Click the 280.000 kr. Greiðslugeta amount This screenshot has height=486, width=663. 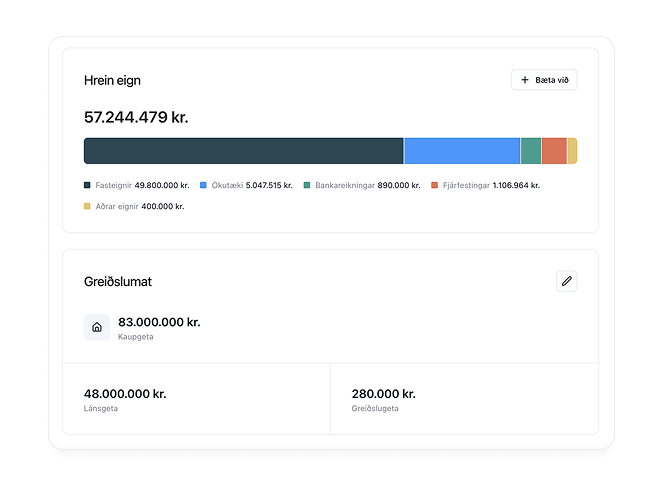pos(383,394)
